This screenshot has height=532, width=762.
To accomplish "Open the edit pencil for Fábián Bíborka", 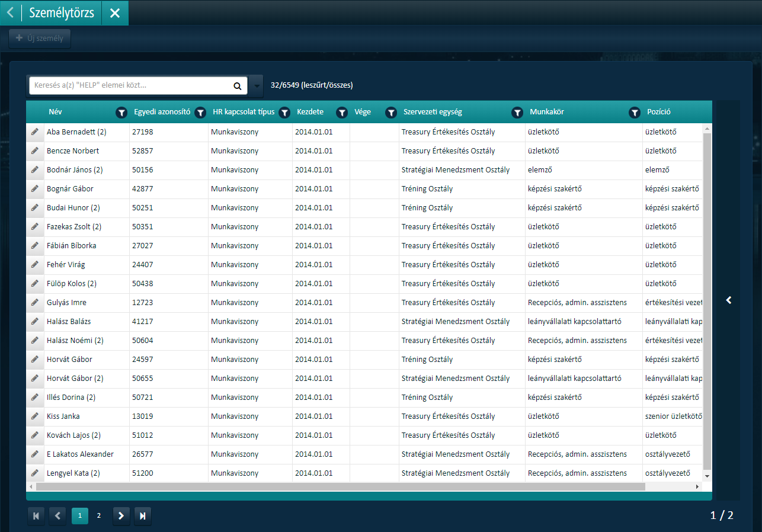I will click(35, 245).
